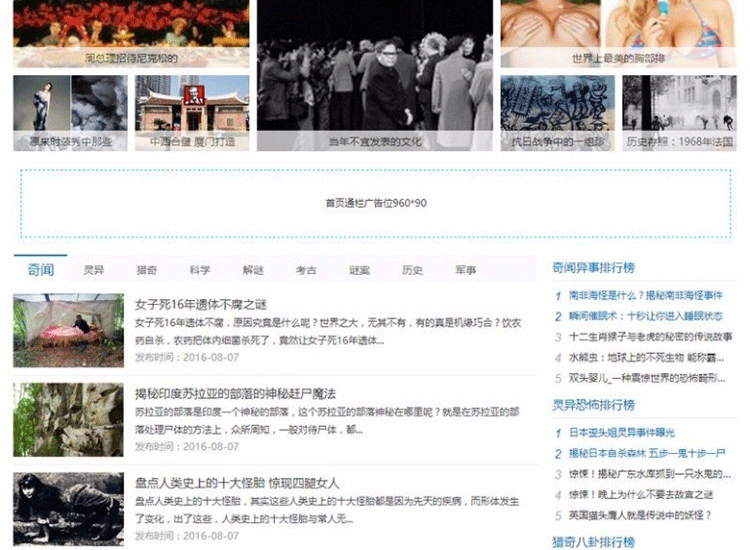Switch to the 科学 tab

[200, 270]
